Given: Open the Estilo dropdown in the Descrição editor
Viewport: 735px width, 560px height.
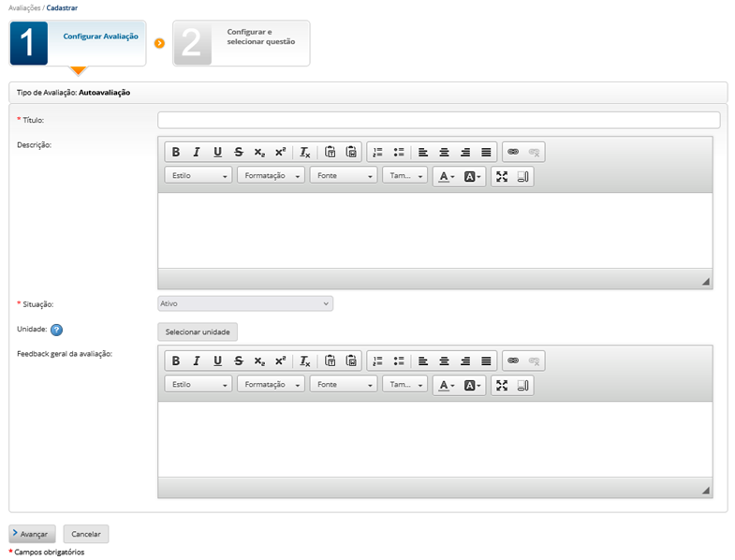Looking at the screenshot, I should (198, 176).
